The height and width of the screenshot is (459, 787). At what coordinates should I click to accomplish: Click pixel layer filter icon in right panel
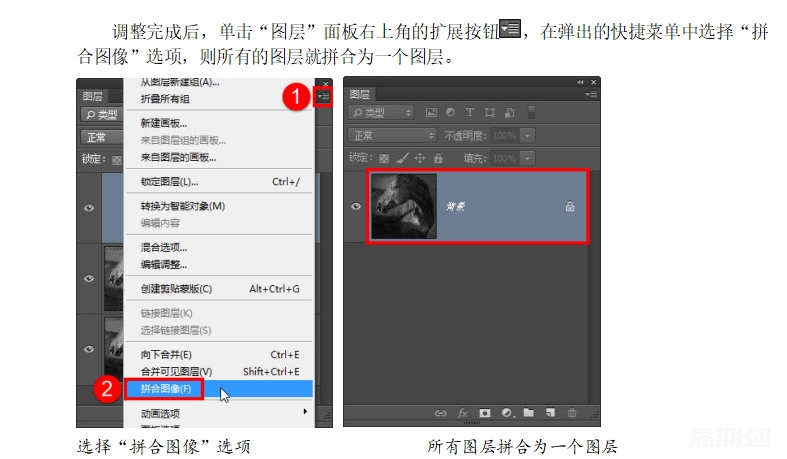431,112
